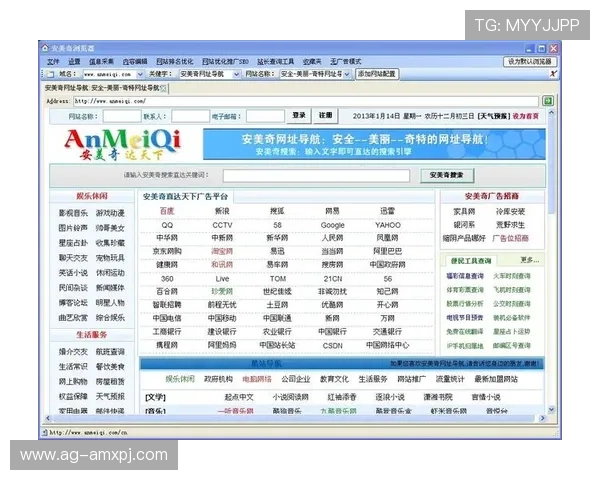
Task: Open the 信息采集 menu
Action: (x=101, y=61)
